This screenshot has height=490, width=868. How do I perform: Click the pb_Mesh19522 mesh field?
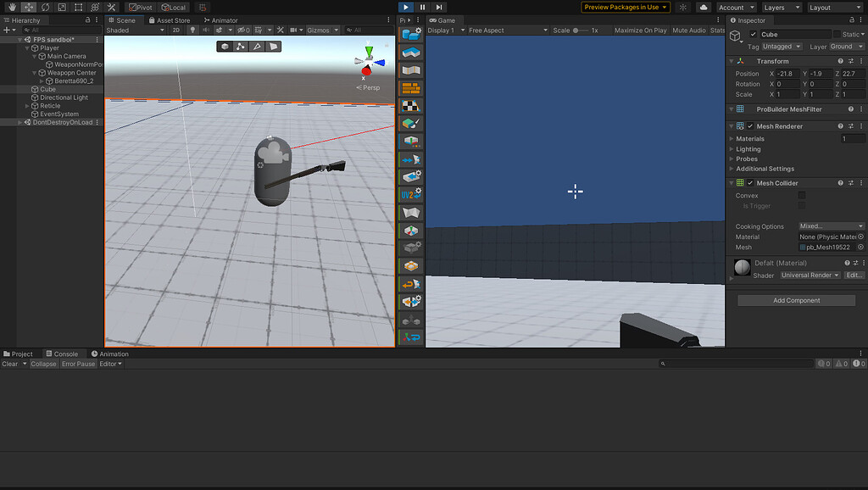click(826, 248)
